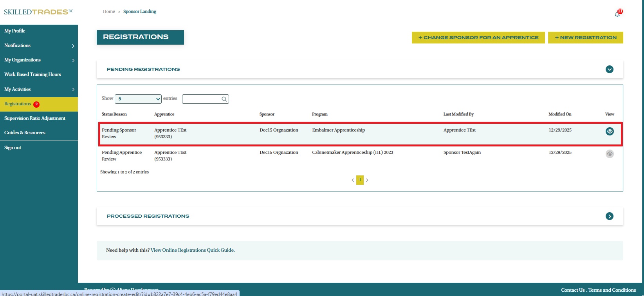Expand the My Organizations sidebar submenu
The width and height of the screenshot is (644, 296).
(x=73, y=60)
